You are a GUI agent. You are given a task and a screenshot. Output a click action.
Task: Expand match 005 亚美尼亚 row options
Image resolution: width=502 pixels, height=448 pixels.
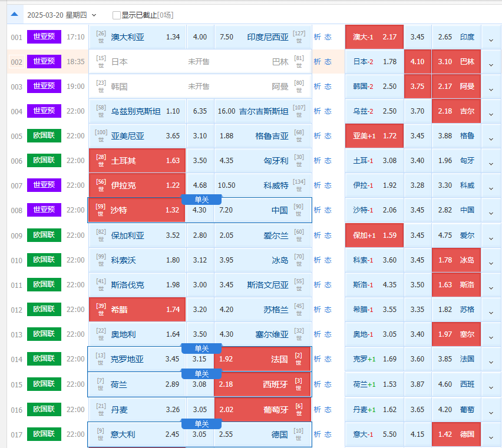[491, 139]
